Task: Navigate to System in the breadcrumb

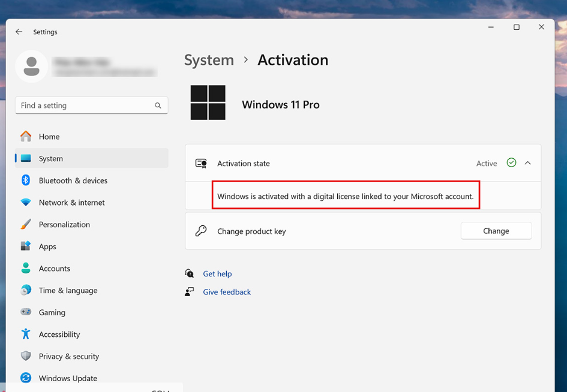Action: (x=209, y=60)
